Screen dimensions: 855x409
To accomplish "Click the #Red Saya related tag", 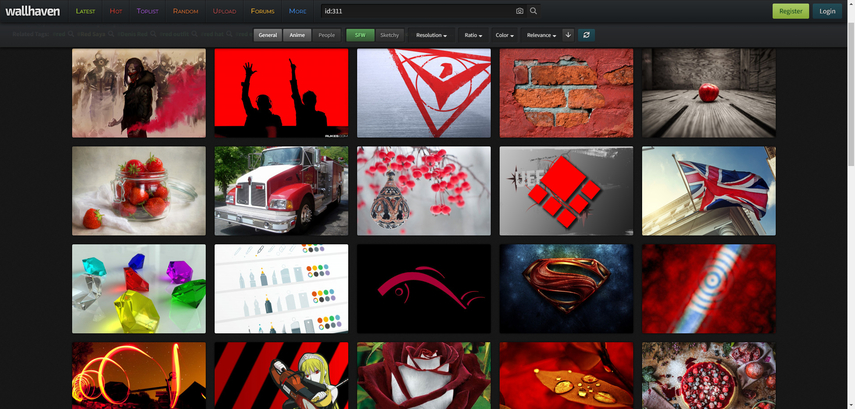I will click(94, 34).
